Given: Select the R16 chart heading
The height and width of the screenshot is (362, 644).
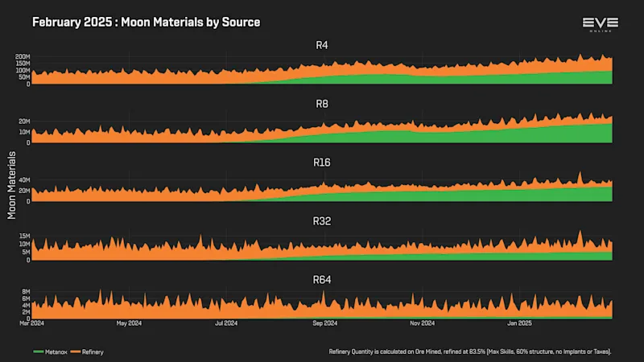Looking at the screenshot, I should pyautogui.click(x=321, y=162).
